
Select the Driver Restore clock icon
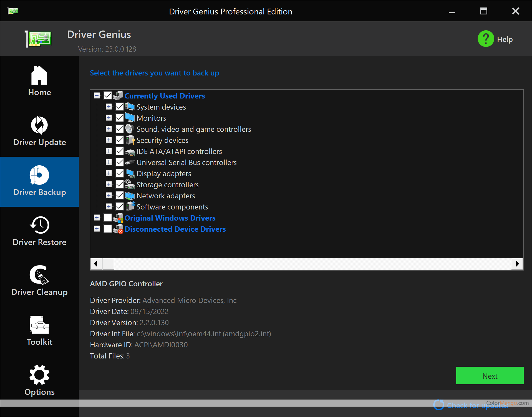click(x=39, y=225)
